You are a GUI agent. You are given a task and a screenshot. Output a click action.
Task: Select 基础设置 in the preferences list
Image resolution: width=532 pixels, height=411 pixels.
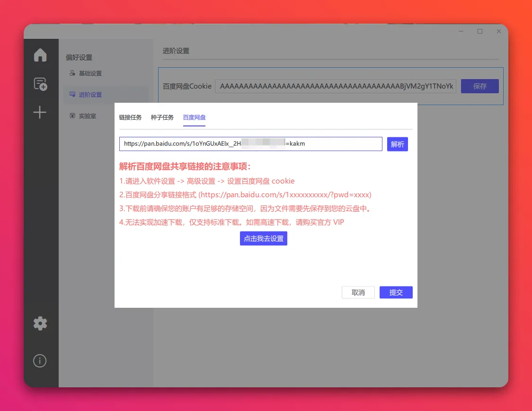(90, 73)
